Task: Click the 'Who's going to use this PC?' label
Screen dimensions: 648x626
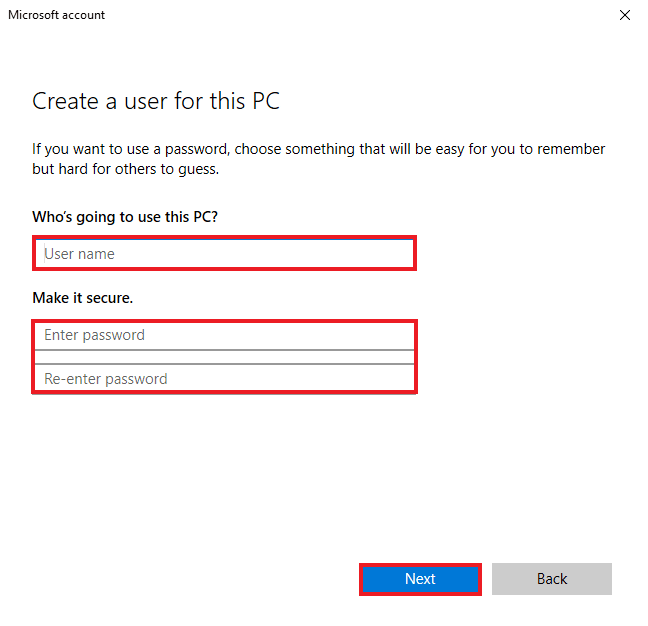Action: pyautogui.click(x=125, y=216)
